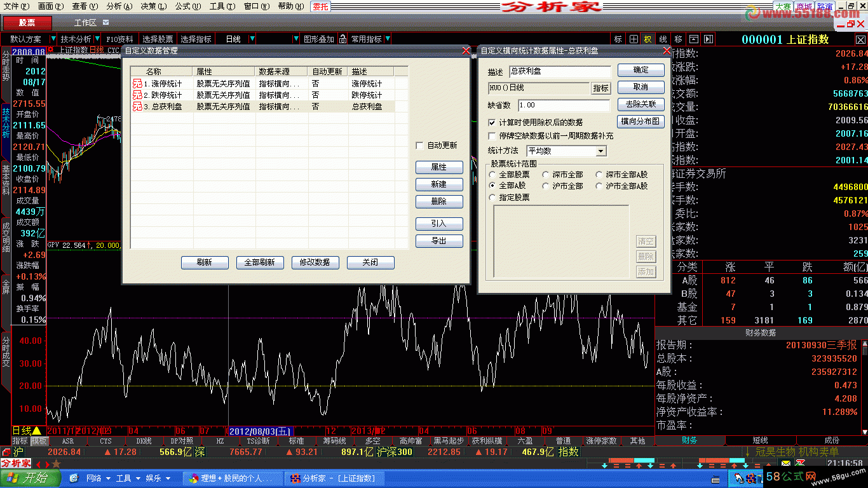Open the dropdown arrow left of 图形叠加
Screen dimensions: 868x488
(x=295, y=39)
